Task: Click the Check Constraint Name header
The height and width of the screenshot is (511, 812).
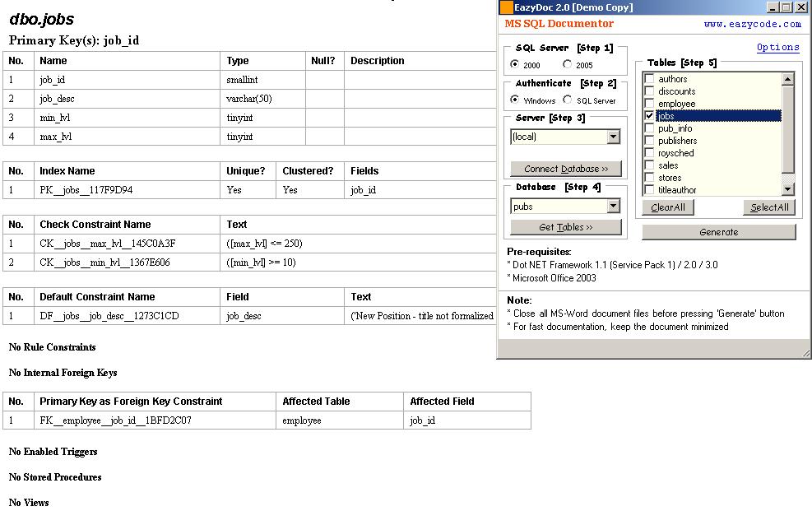Action: coord(95,224)
